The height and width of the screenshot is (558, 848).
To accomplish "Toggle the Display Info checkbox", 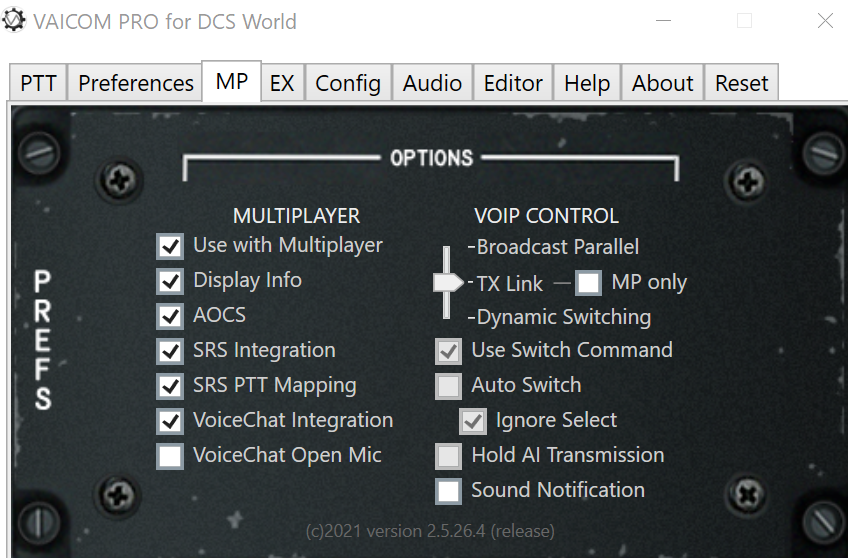I will click(x=170, y=281).
